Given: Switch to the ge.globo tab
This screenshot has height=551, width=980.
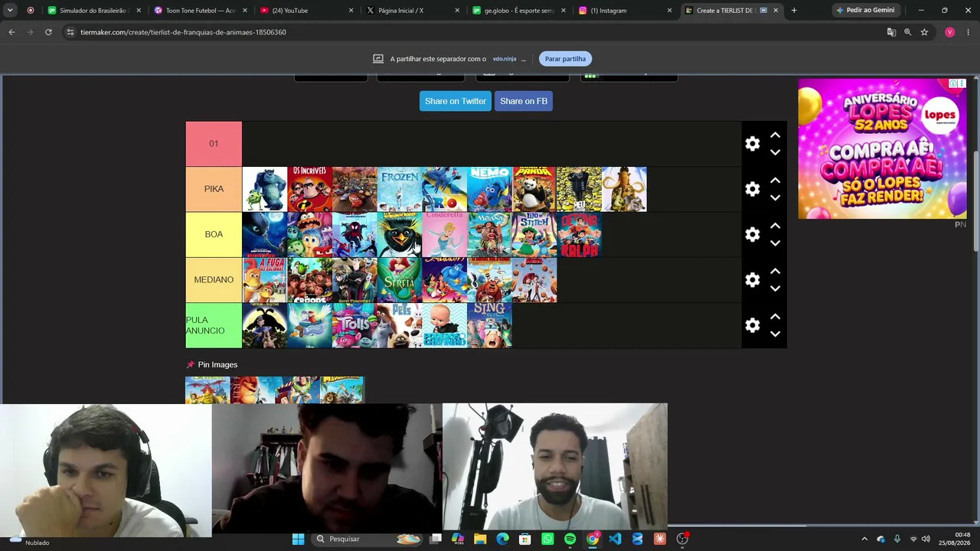Looking at the screenshot, I should tap(518, 11).
